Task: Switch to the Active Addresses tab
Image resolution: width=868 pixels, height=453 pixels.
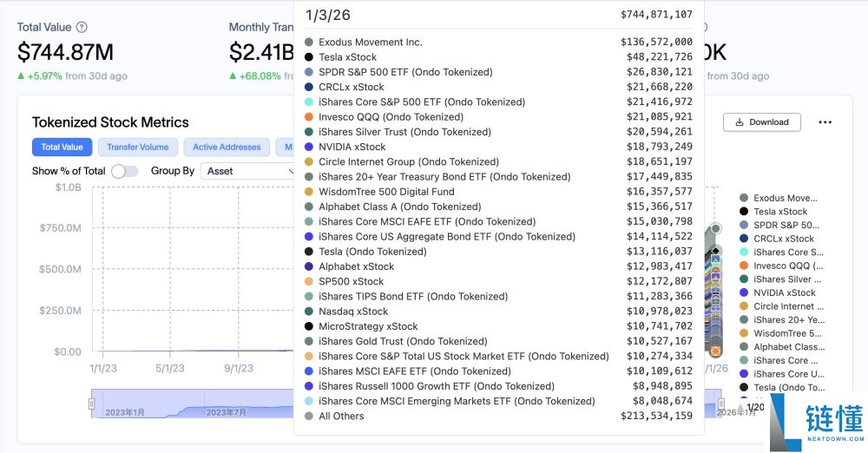Action: pyautogui.click(x=227, y=147)
